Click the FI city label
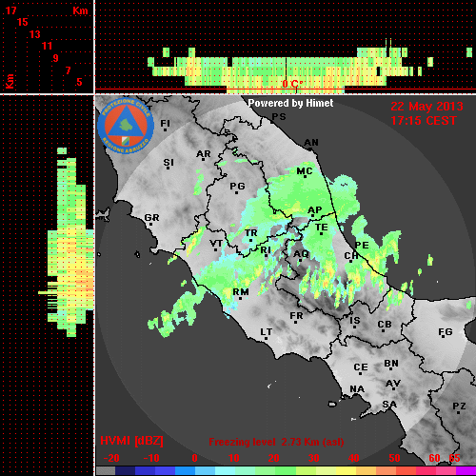This screenshot has height=476, width=476. (x=165, y=123)
